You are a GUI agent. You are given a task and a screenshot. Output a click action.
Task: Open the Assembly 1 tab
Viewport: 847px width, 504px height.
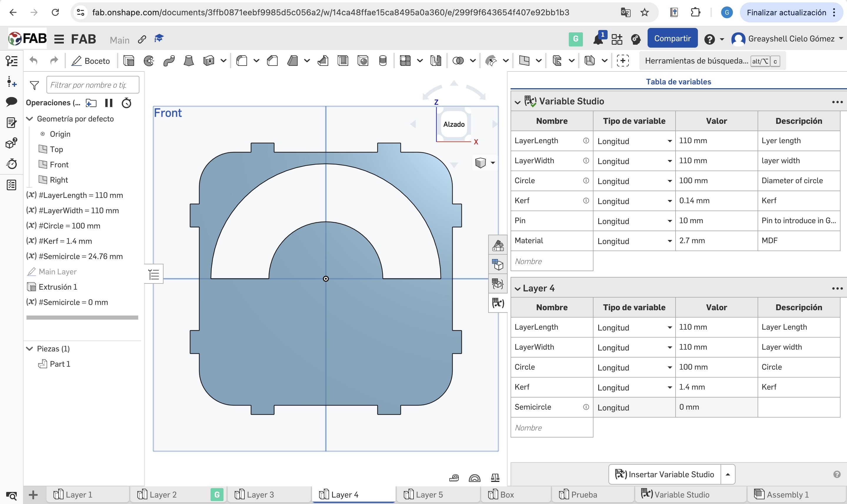click(x=787, y=495)
